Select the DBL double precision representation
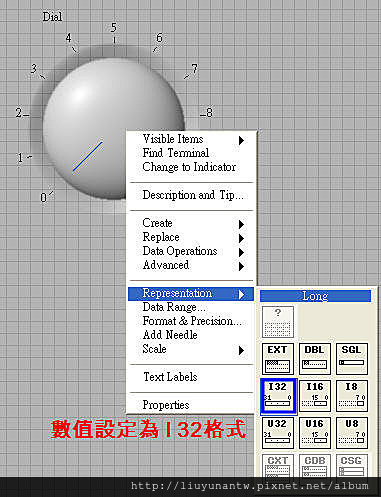The image size is (381, 497). [x=315, y=359]
